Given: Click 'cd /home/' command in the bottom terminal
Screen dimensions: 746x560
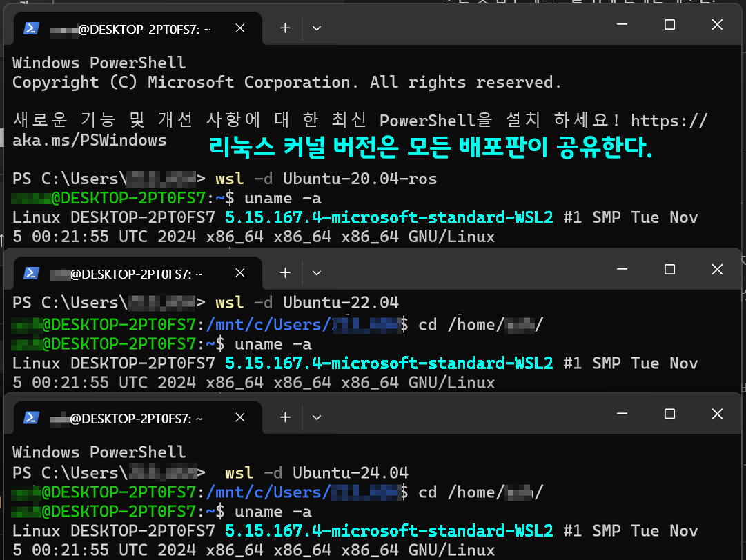Looking at the screenshot, I should point(480,492).
